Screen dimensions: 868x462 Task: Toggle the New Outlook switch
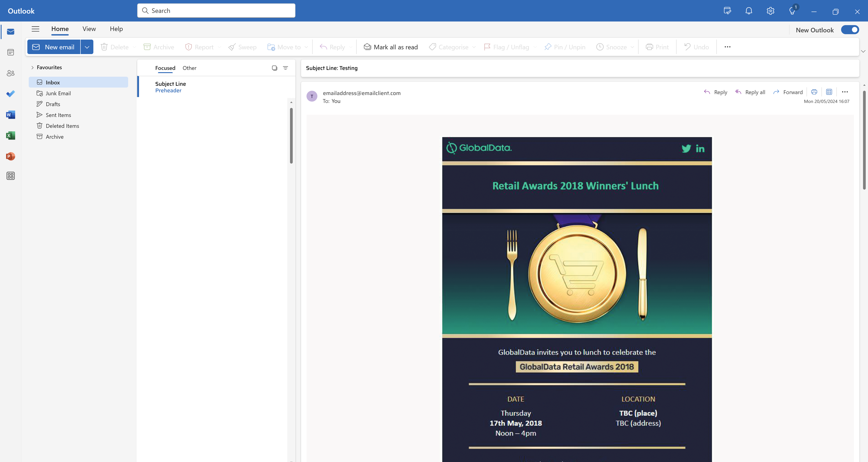tap(850, 30)
